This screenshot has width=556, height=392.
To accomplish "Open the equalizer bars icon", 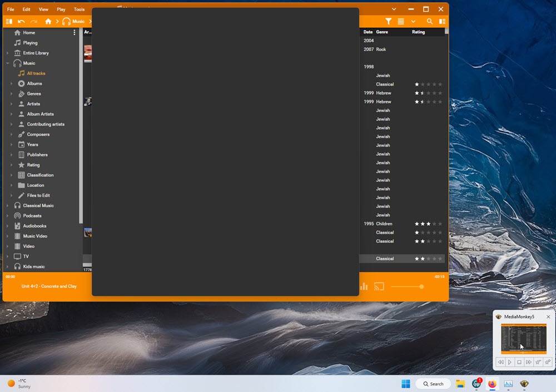I will pyautogui.click(x=364, y=287).
